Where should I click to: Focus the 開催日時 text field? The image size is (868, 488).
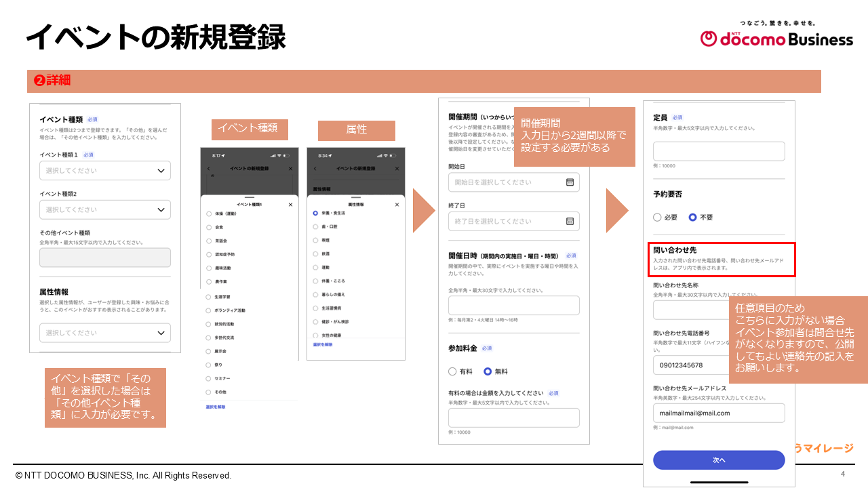point(514,306)
